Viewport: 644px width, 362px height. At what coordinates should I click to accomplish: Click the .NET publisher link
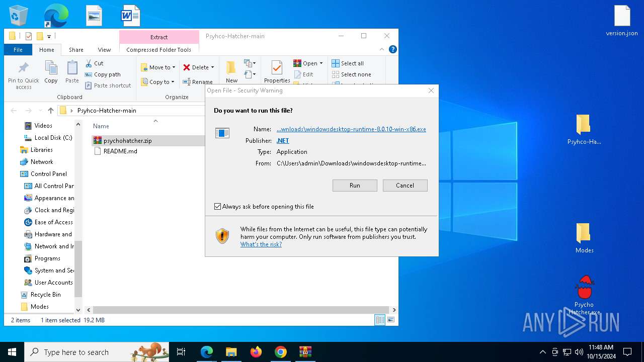coord(283,141)
